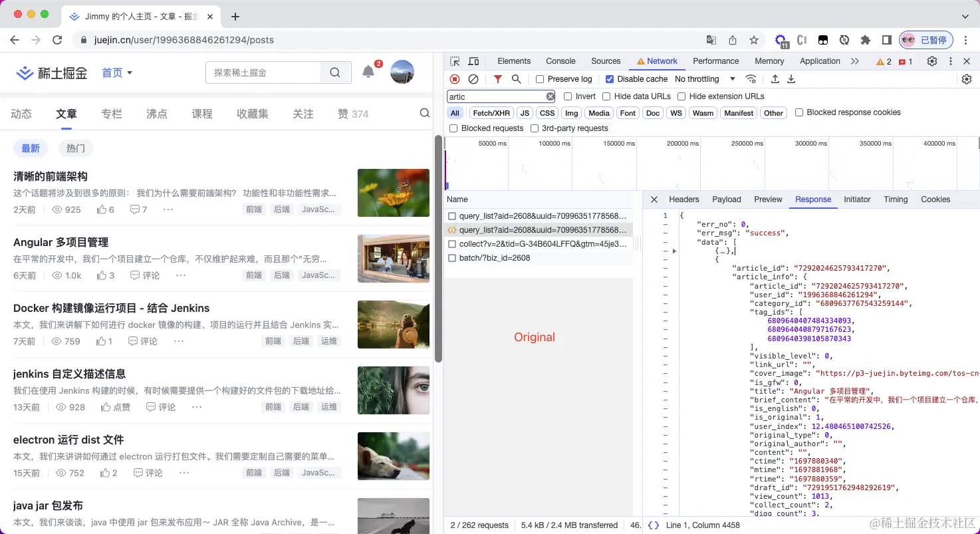Open Juejin user avatar menu

pos(402,72)
